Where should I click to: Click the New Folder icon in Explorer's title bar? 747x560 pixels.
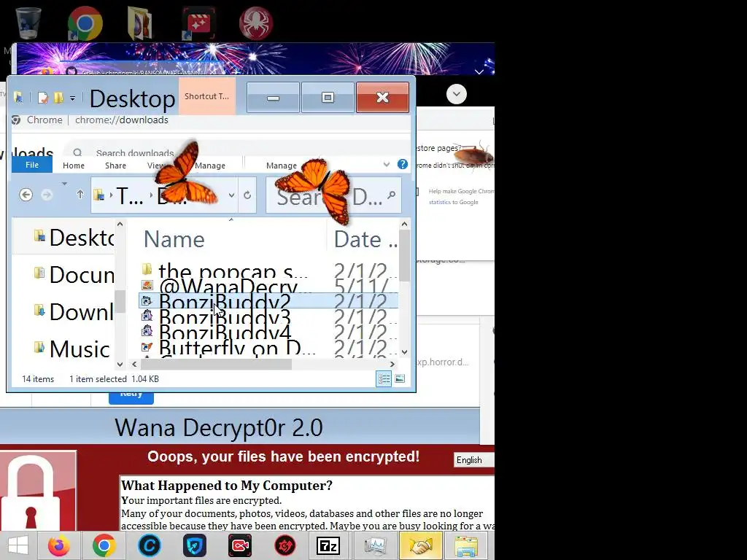(58, 98)
